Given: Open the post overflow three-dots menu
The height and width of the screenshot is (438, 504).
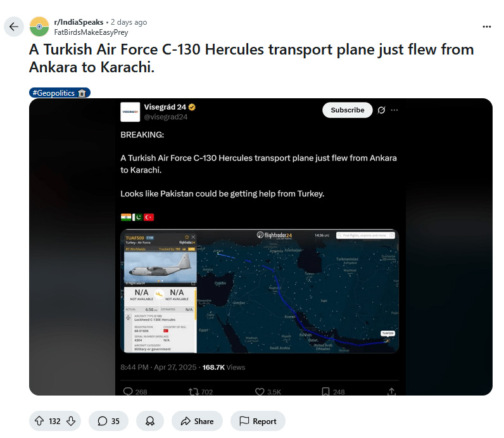Looking at the screenshot, I should tap(486, 27).
